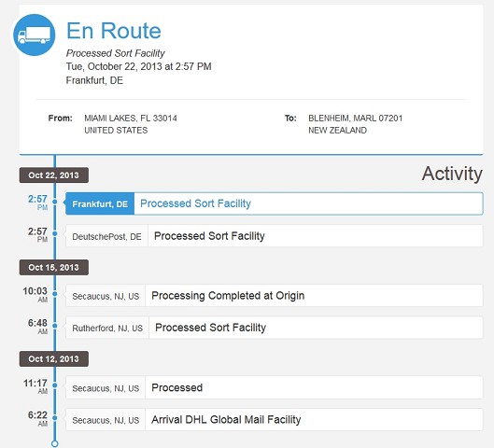Select the highlighted Frankfurt, DE location tag
Image resolution: width=494 pixels, height=448 pixels.
(x=100, y=203)
